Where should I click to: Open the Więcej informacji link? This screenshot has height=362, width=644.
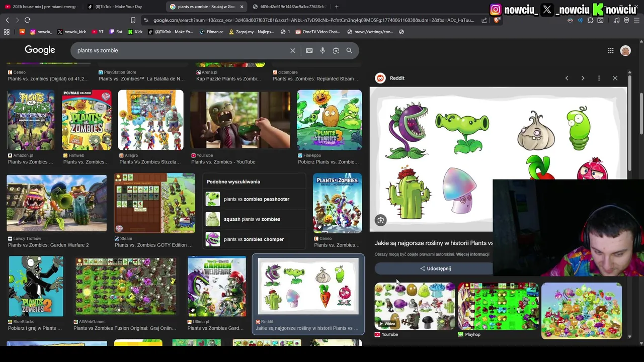[472, 254]
